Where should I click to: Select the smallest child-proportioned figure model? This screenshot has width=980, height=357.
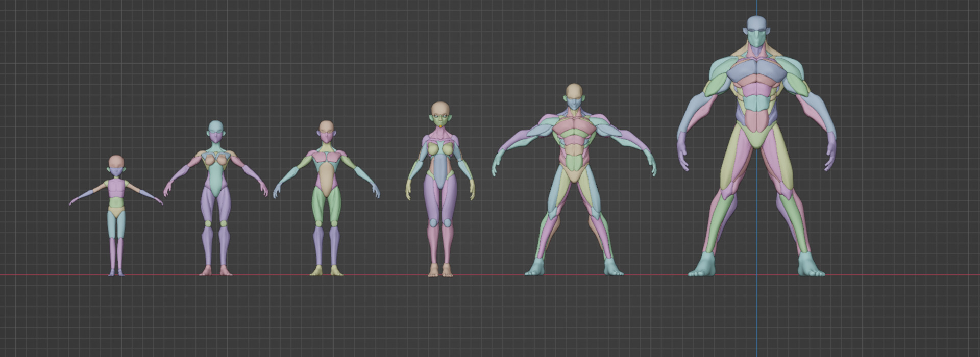[x=116, y=215]
